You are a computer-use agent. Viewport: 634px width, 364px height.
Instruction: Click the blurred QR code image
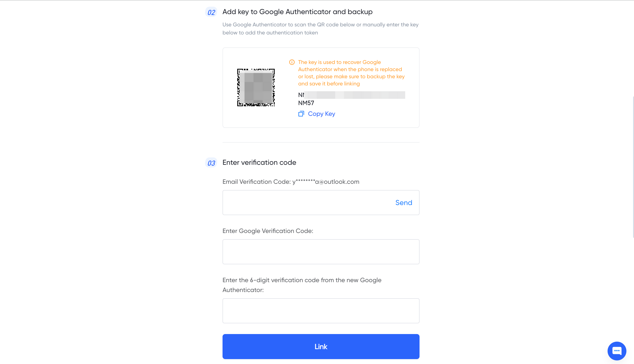tap(256, 87)
